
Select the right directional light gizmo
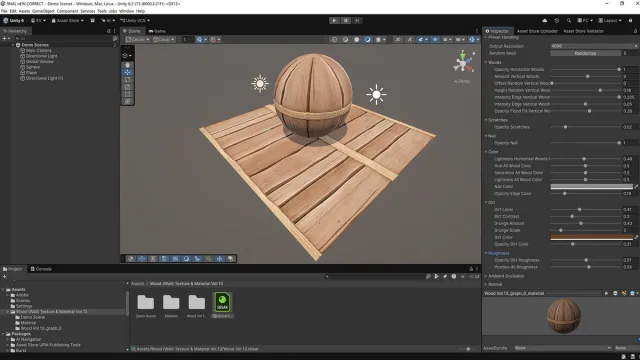(x=376, y=95)
